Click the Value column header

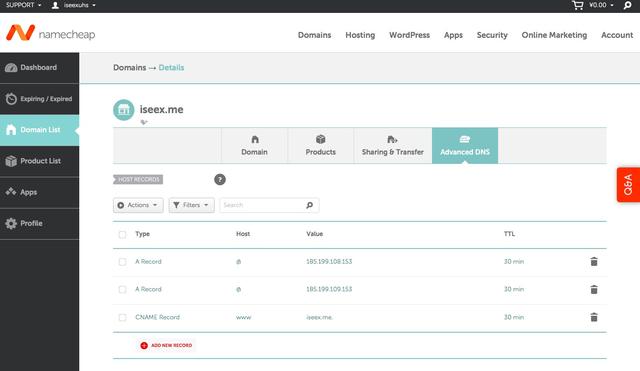[x=314, y=234]
